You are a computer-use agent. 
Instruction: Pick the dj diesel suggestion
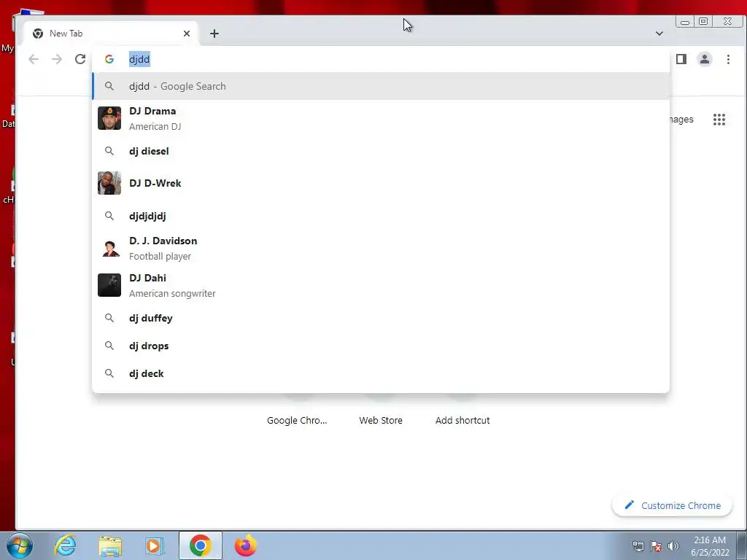(x=381, y=151)
